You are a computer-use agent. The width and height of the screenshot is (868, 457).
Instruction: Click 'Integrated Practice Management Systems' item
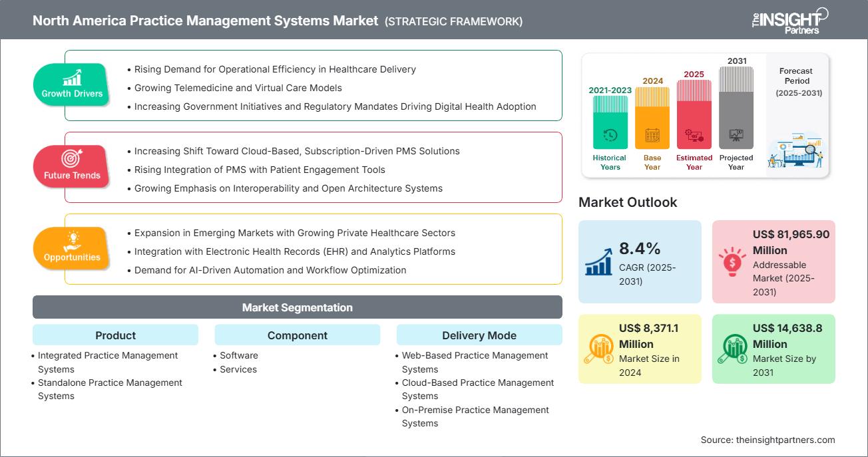tap(108, 363)
